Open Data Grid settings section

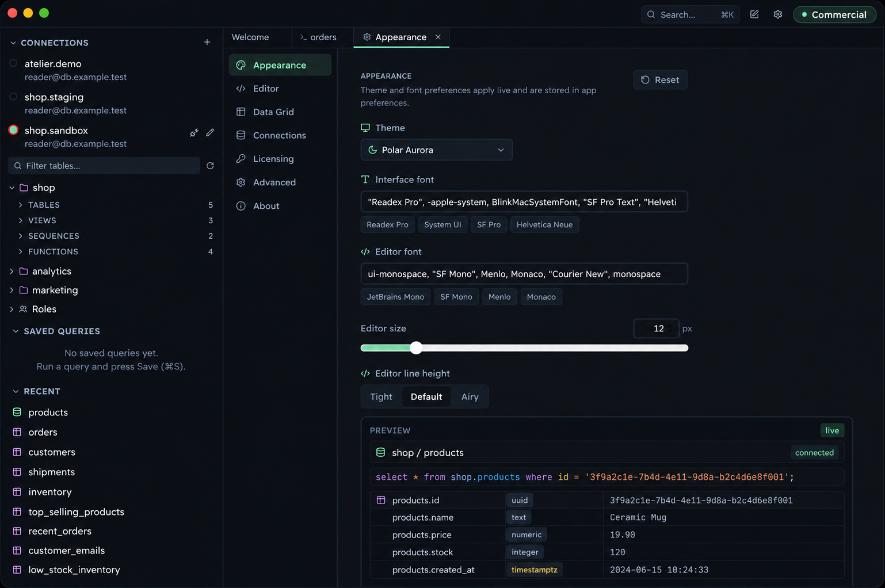(280, 112)
